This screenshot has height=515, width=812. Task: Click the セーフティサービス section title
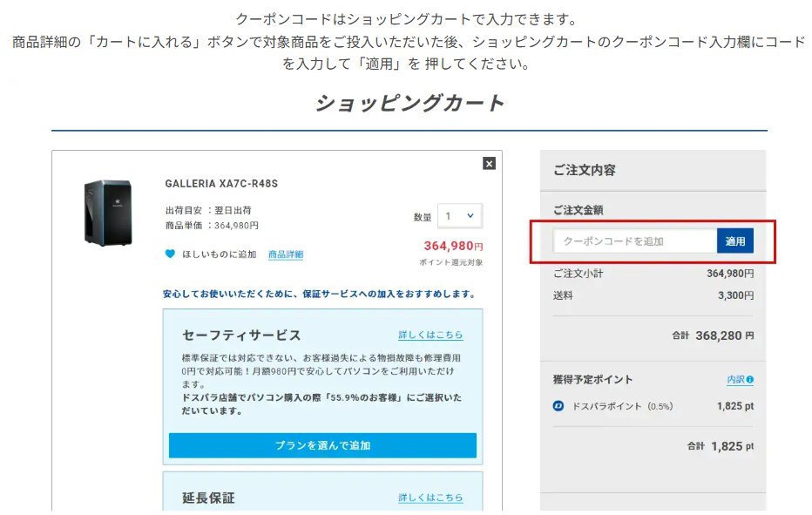[241, 335]
